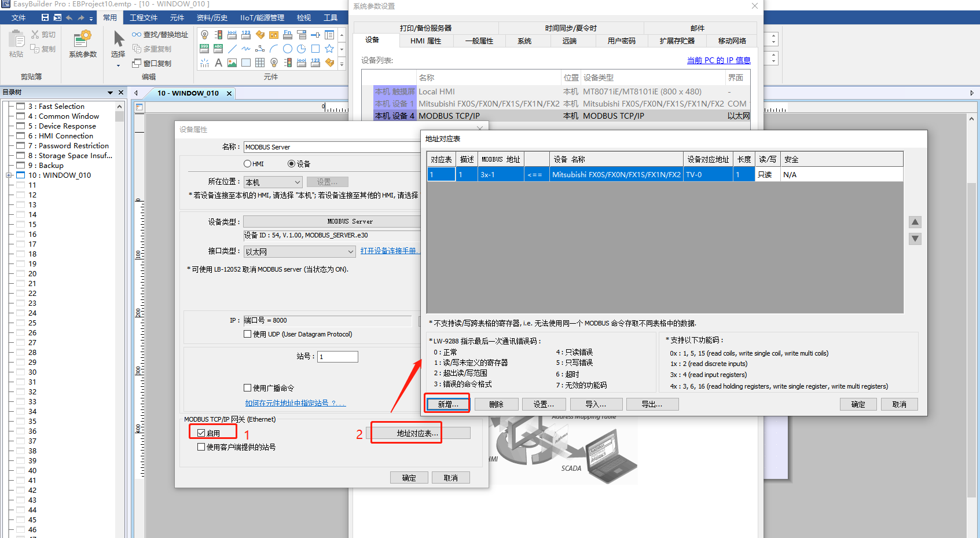Enable 使用 UDP (User Datagram Protocol) checkbox
980x538 pixels.
248,334
